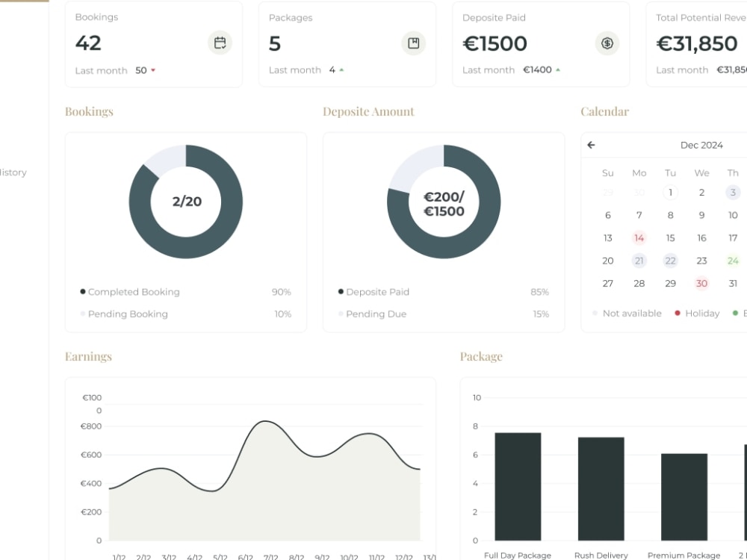This screenshot has height=560, width=747.
Task: Click the Package section heading
Action: point(481,357)
